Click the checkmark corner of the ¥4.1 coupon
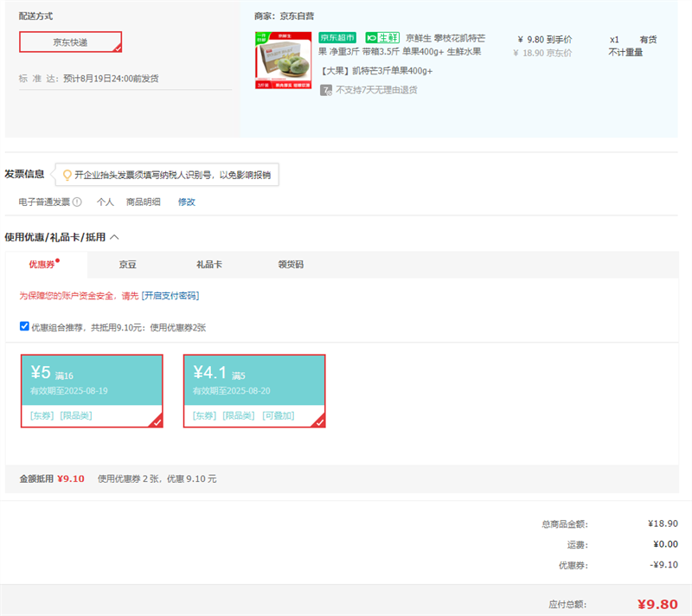 (319, 421)
